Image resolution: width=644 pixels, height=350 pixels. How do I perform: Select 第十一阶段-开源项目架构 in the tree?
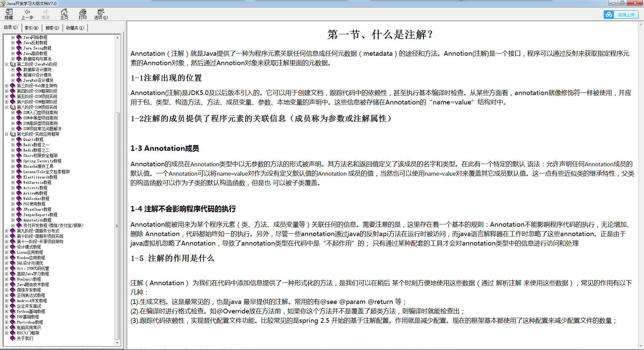coord(40,242)
